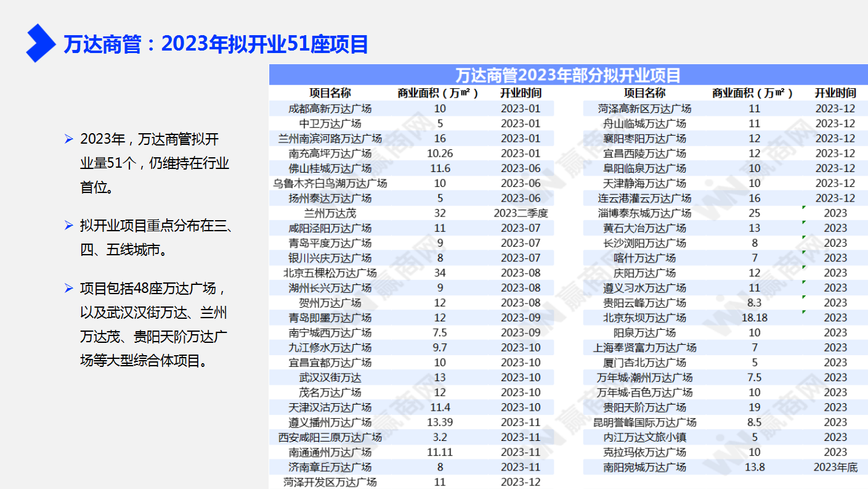This screenshot has height=489, width=868.
Task: Select cell 咸阳泾阳万达广场
Action: pos(330,228)
